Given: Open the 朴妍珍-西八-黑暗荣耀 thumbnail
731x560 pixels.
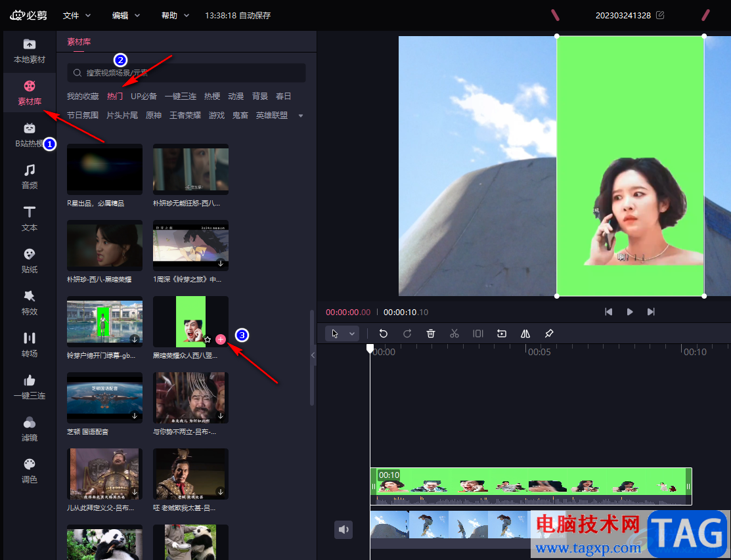Looking at the screenshot, I should tap(105, 246).
